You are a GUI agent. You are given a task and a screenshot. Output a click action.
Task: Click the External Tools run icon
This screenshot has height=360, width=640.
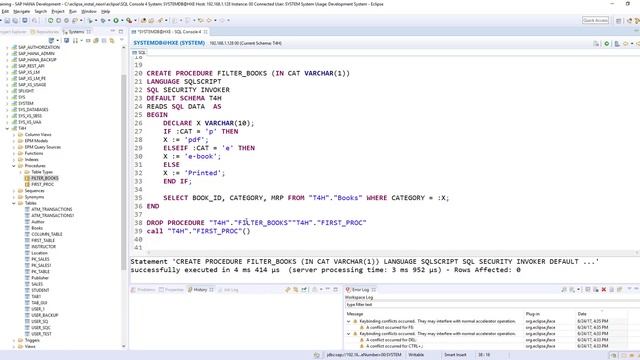129,20
